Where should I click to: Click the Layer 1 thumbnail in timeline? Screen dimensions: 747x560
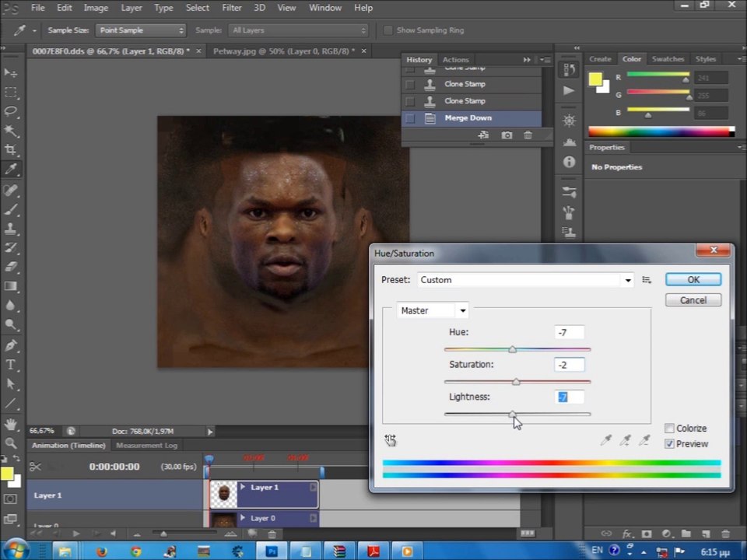tap(223, 494)
